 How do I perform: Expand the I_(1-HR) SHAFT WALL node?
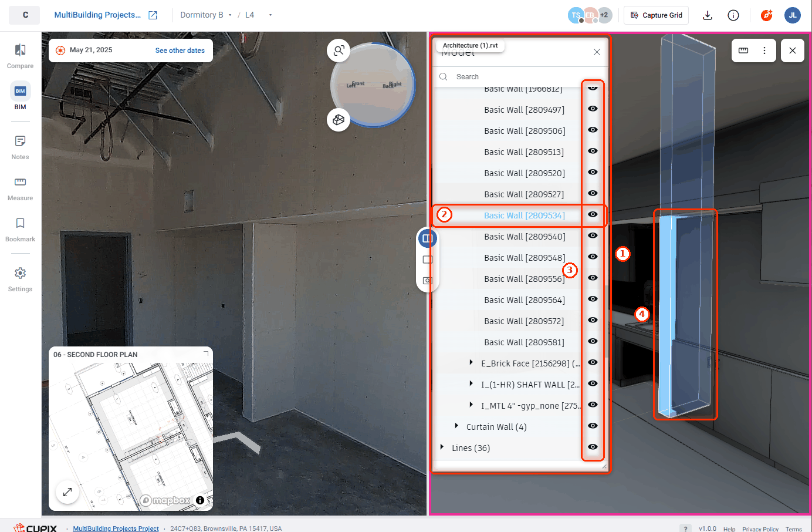pos(471,384)
